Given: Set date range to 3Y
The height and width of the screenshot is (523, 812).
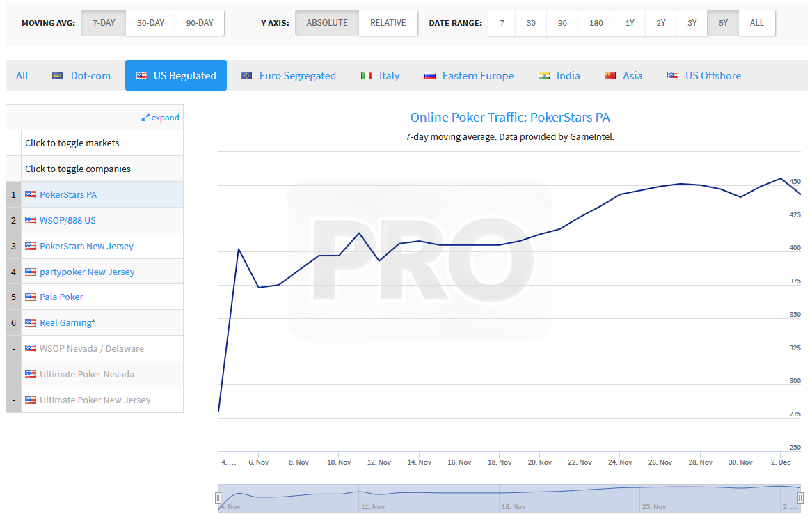Looking at the screenshot, I should coord(692,23).
